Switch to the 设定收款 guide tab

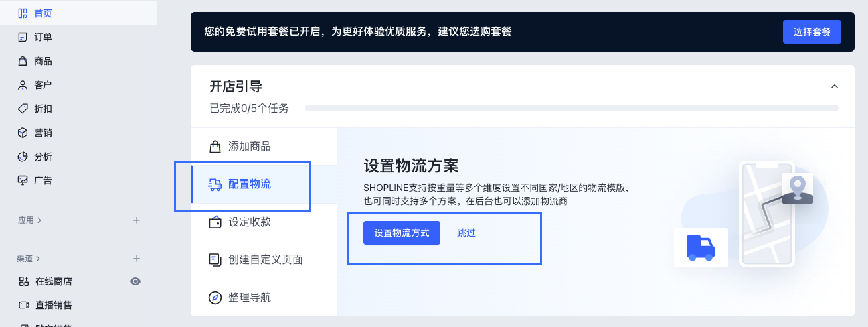249,222
